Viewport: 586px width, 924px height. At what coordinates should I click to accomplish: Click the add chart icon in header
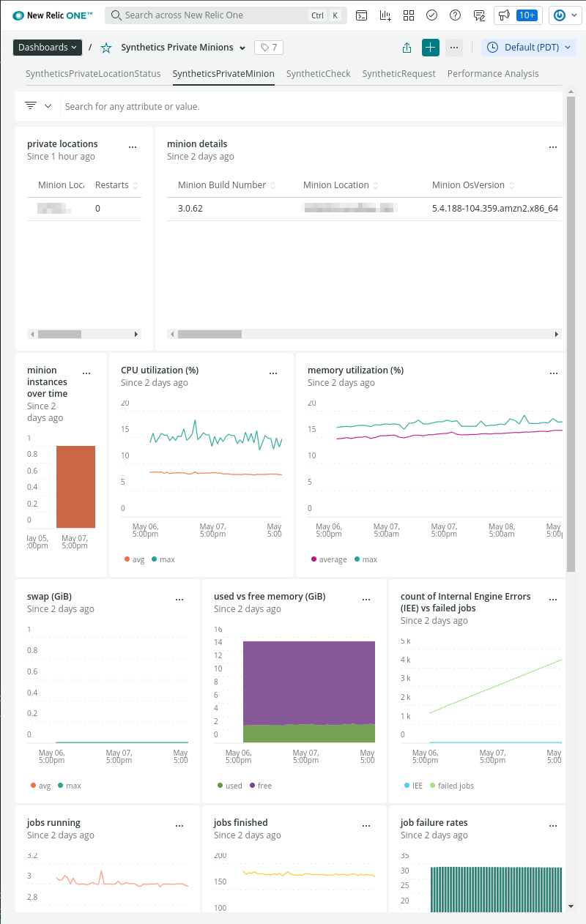[x=385, y=15]
